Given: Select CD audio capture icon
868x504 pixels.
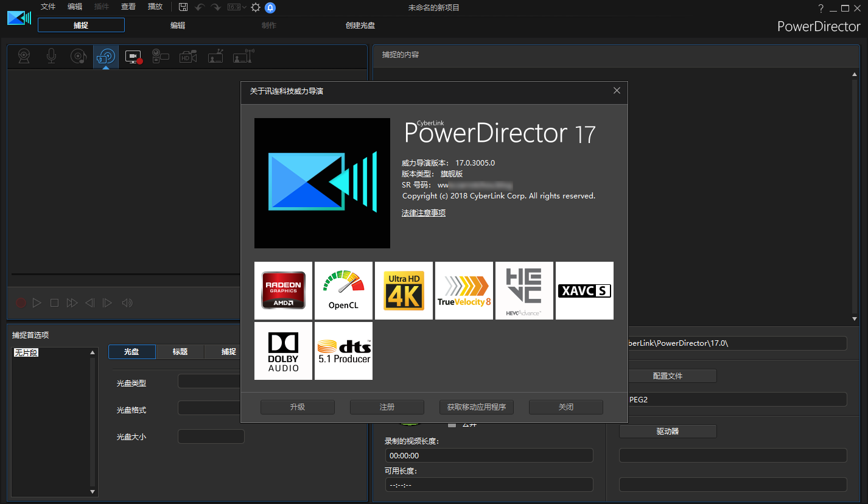Looking at the screenshot, I should (79, 56).
